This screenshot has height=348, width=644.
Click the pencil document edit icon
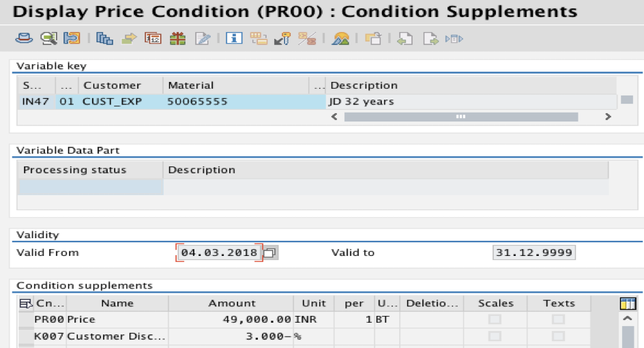(203, 39)
